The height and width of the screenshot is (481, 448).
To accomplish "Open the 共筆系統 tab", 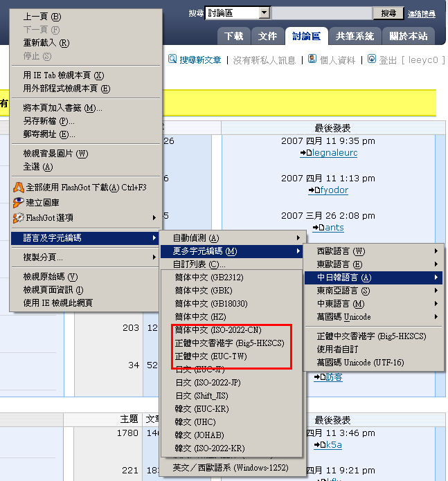I will pos(355,36).
